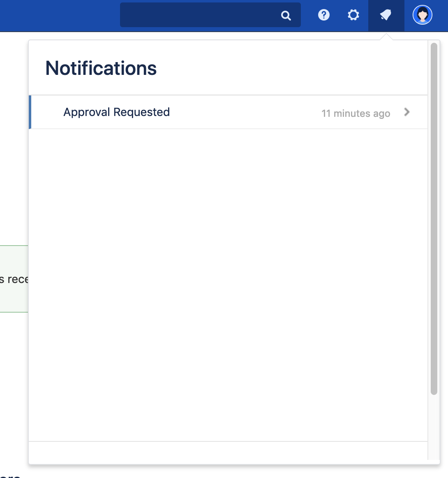Click empty area of notifications list
The image size is (448, 478).
[x=228, y=284]
